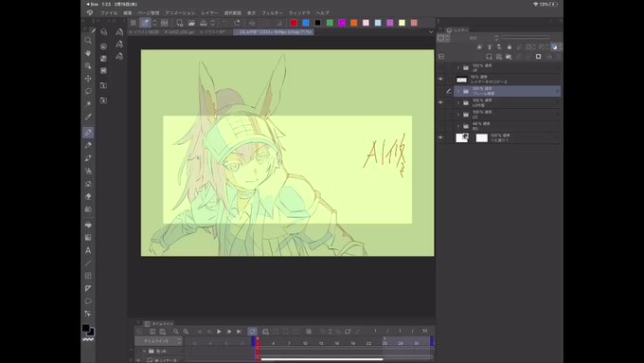The image size is (644, 363).
Task: Collapse the folder track in timeline
Action: coord(145,351)
